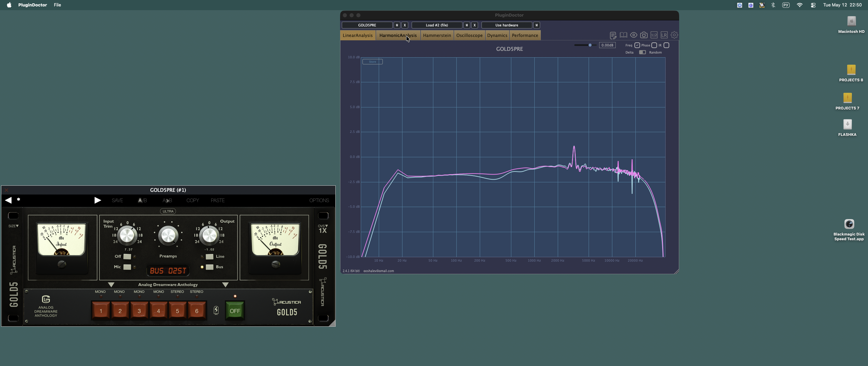Open the manual book icon in PluginDoctor
The width and height of the screenshot is (868, 366).
click(x=623, y=35)
